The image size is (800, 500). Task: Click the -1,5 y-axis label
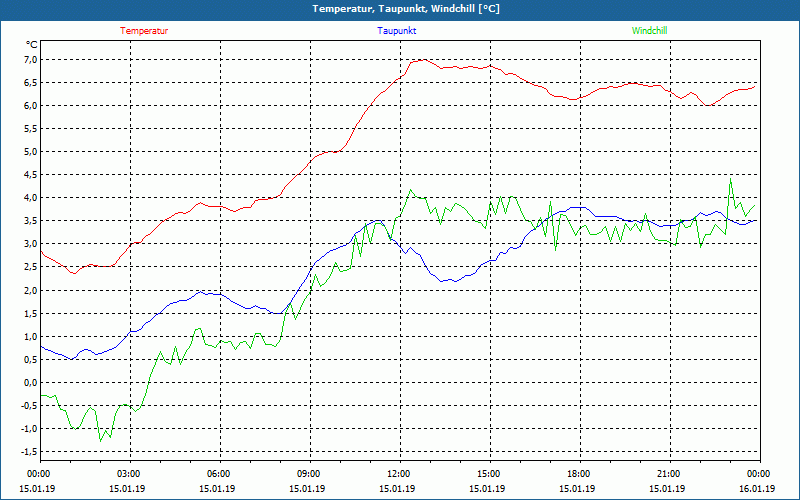[x=29, y=452]
